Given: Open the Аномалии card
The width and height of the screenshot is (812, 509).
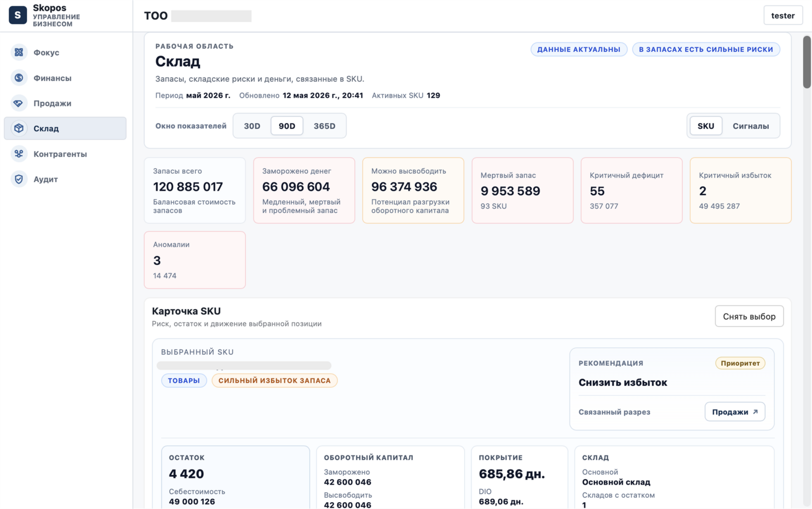Looking at the screenshot, I should pos(195,260).
